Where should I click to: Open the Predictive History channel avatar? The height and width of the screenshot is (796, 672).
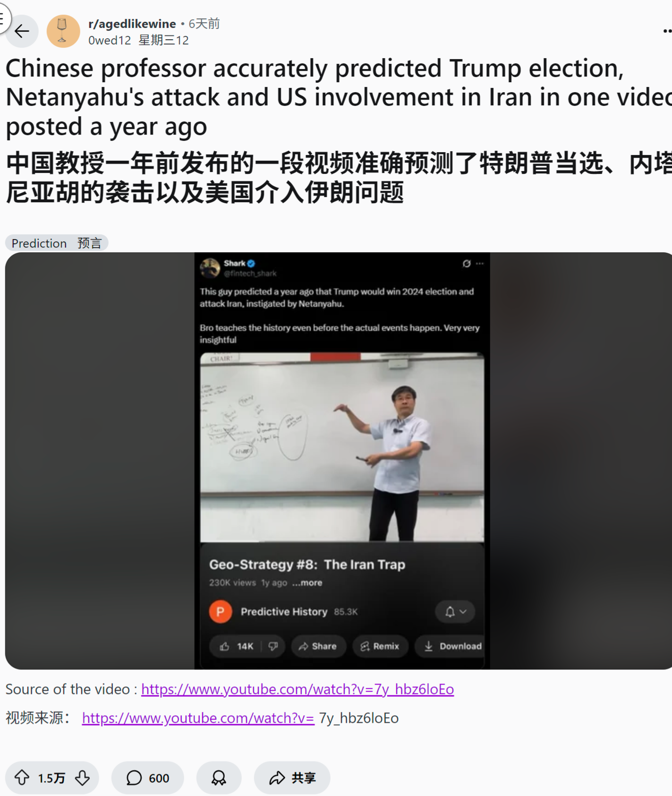(x=221, y=612)
